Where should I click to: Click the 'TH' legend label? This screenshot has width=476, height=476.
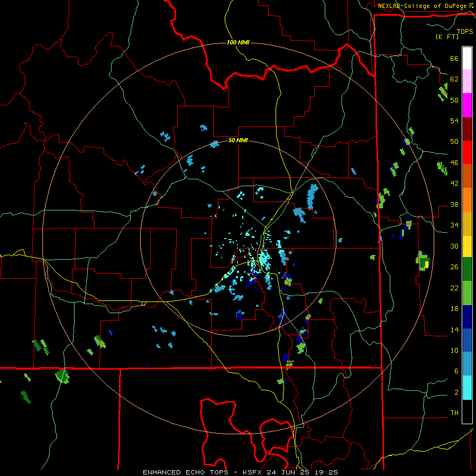[454, 413]
